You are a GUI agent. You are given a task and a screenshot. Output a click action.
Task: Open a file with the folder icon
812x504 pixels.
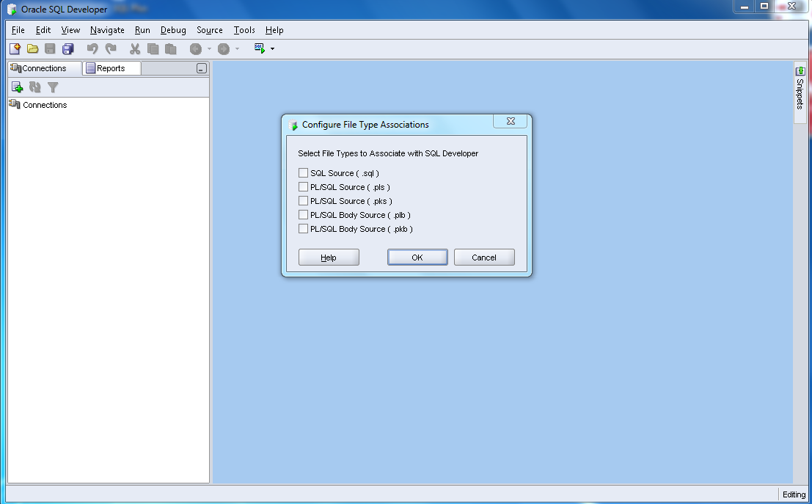[32, 48]
